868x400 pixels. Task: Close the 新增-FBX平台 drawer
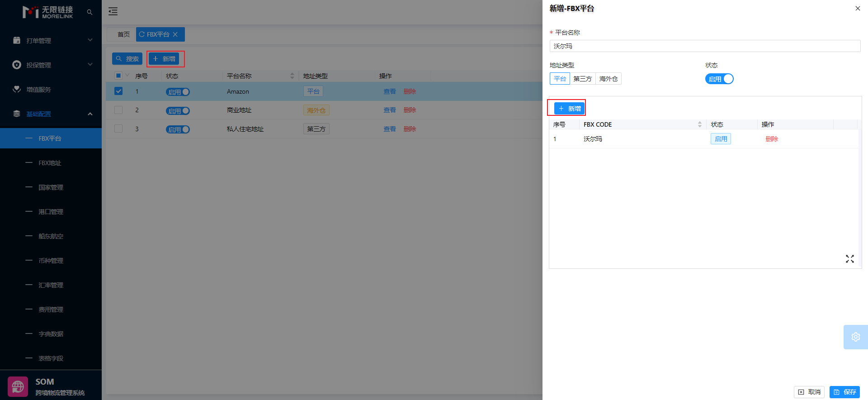(x=858, y=8)
